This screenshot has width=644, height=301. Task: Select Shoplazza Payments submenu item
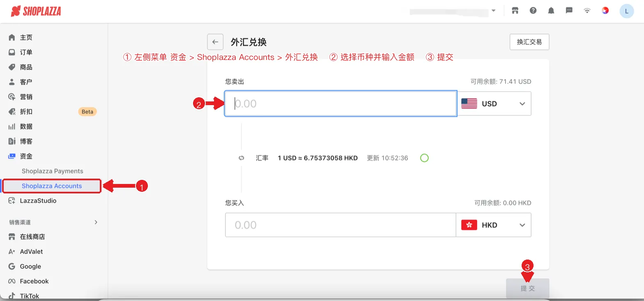pos(53,171)
